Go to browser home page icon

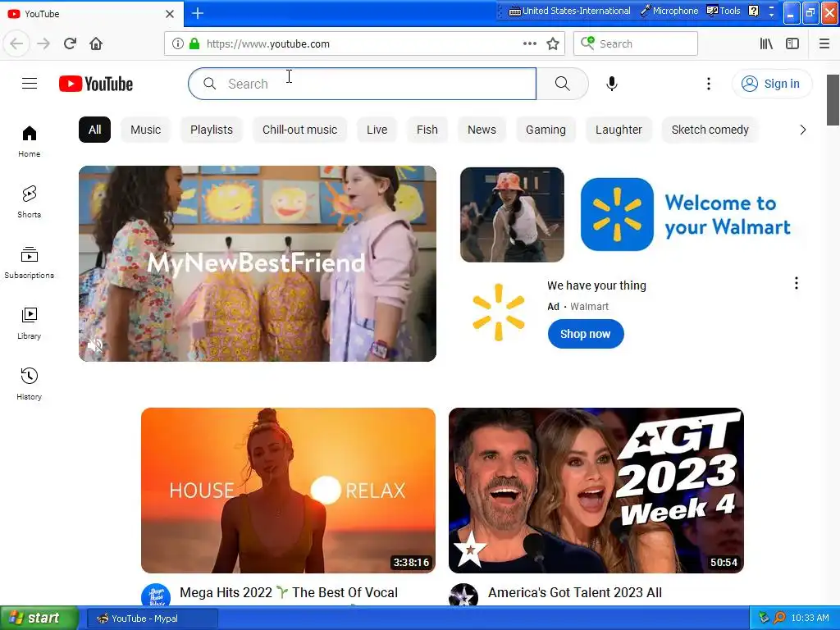click(x=96, y=43)
